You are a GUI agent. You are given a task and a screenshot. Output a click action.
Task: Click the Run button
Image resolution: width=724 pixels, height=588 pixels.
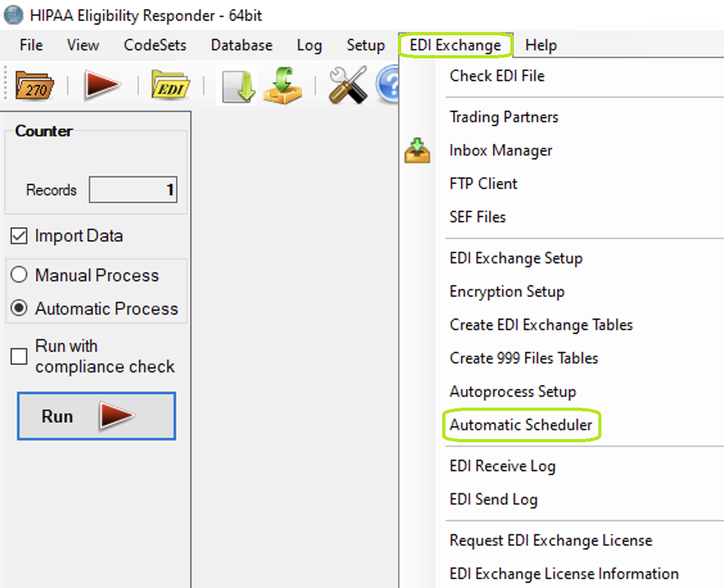(x=96, y=416)
